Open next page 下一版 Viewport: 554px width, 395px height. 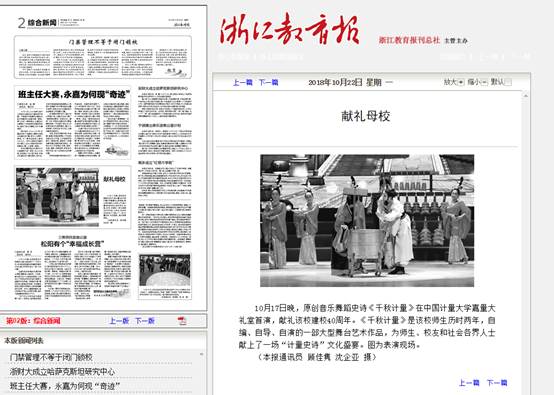[x=145, y=321]
